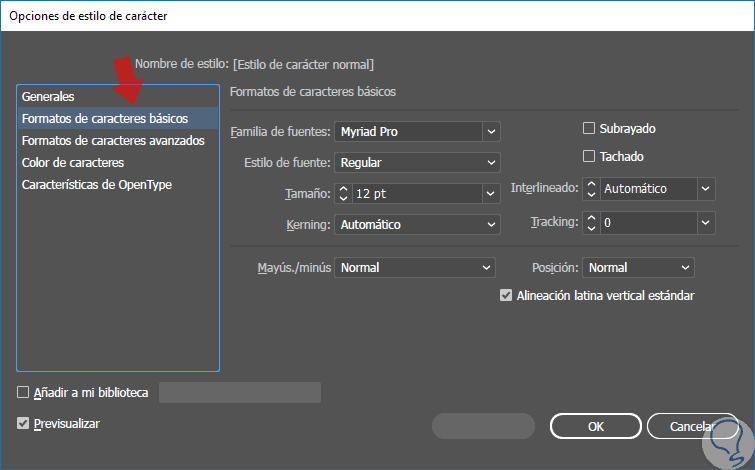Click the Tracking stepper arrows
The height and width of the screenshot is (470, 755).
pyautogui.click(x=592, y=223)
